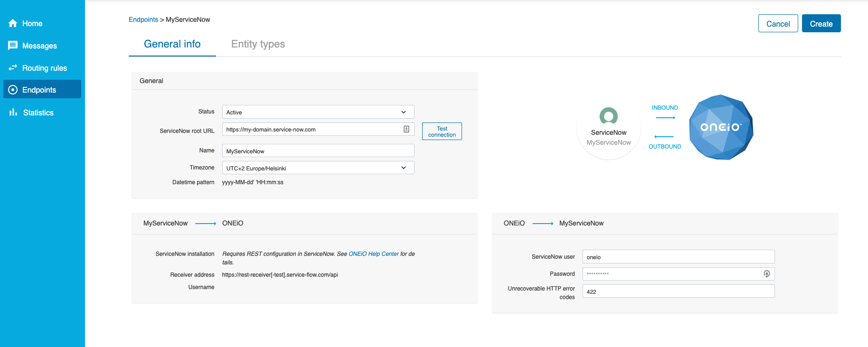Click the ServiceNow logo icon

click(x=609, y=115)
